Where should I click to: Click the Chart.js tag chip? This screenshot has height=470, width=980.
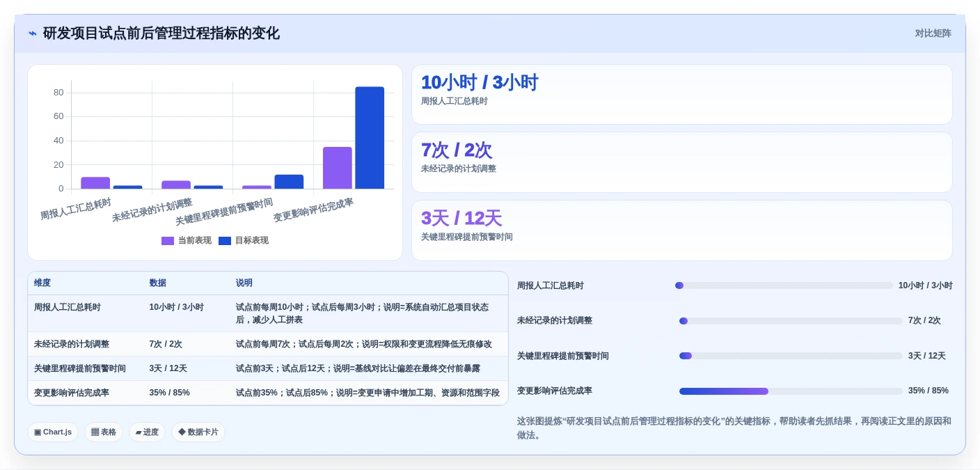pos(53,432)
